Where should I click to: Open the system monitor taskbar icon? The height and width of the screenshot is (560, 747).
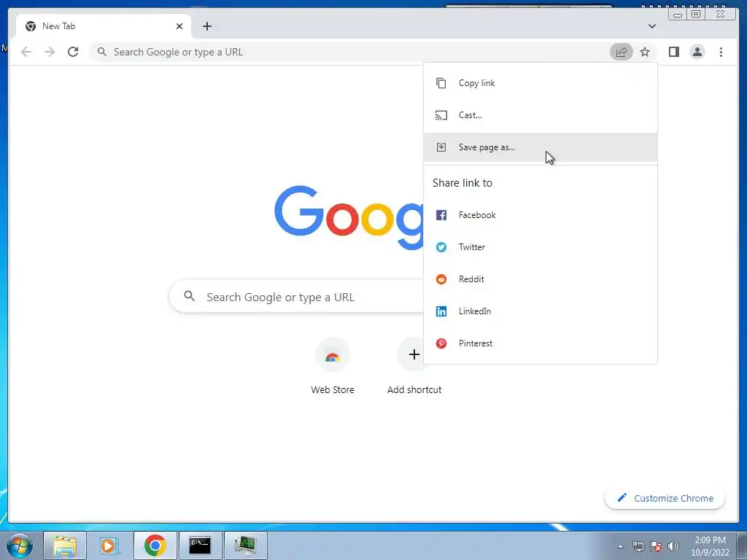245,545
